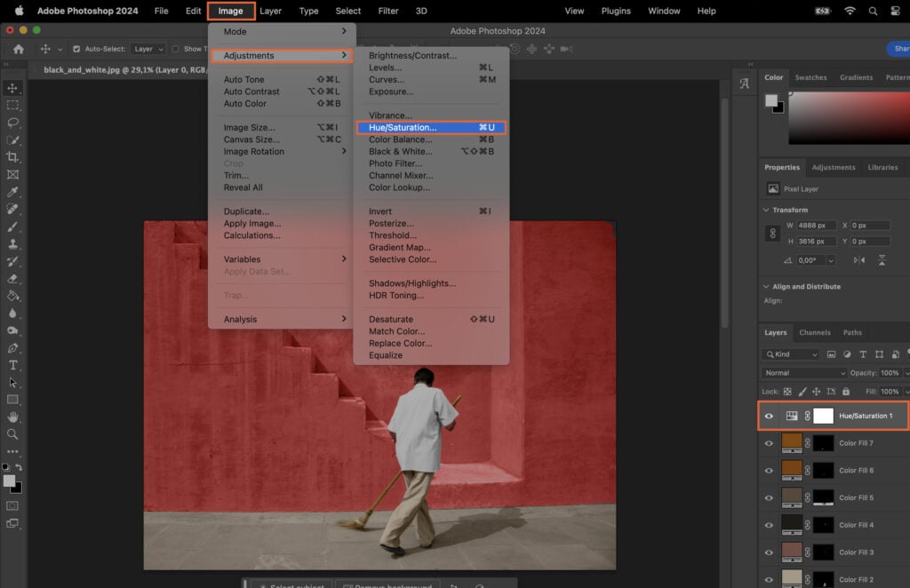Switch to the Channels tab
910x588 pixels.
pos(815,332)
